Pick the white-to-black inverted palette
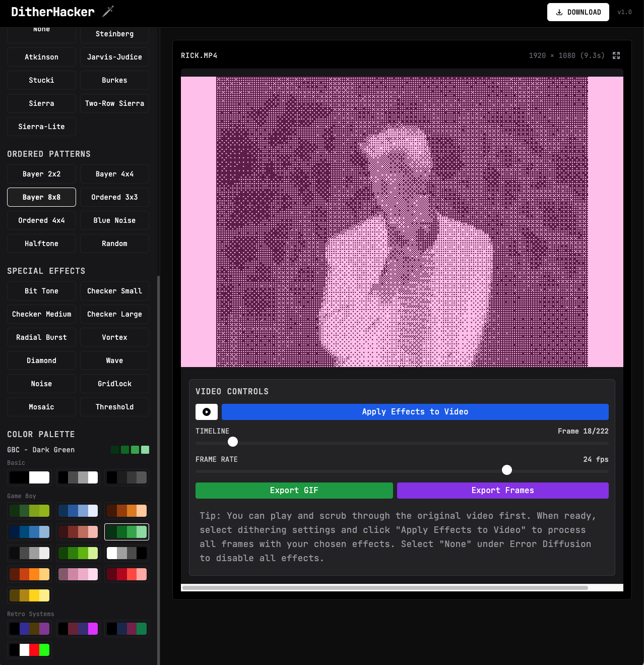This screenshot has height=665, width=644. (x=127, y=553)
